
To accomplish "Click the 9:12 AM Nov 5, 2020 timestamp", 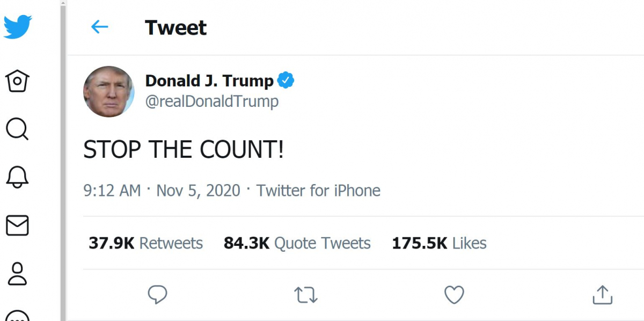I will click(162, 191).
